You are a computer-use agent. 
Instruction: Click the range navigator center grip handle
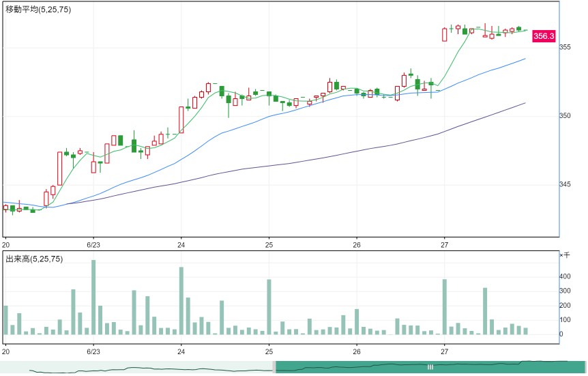point(430,367)
